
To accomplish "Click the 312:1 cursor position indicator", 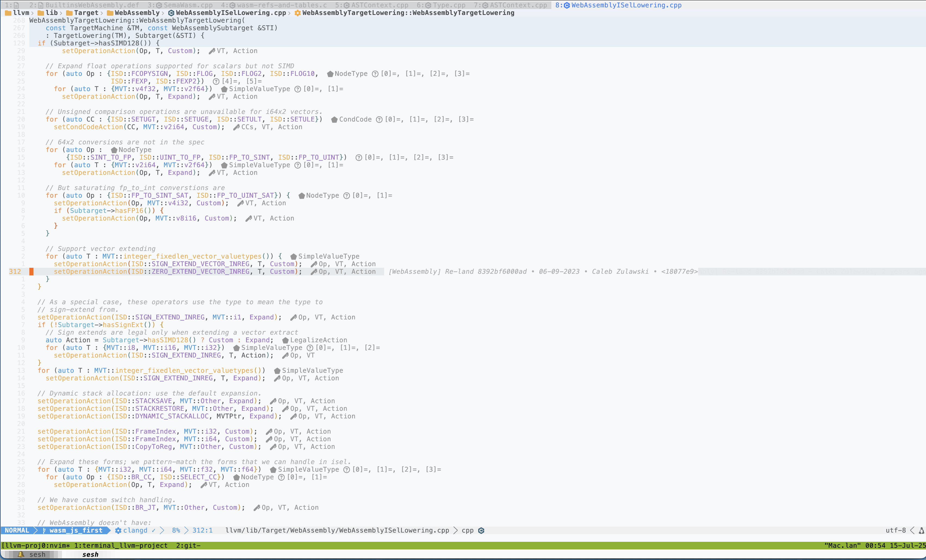I will point(203,530).
